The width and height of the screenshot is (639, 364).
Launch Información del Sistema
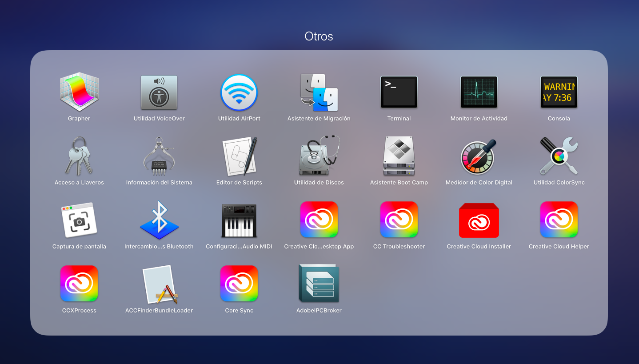(159, 156)
